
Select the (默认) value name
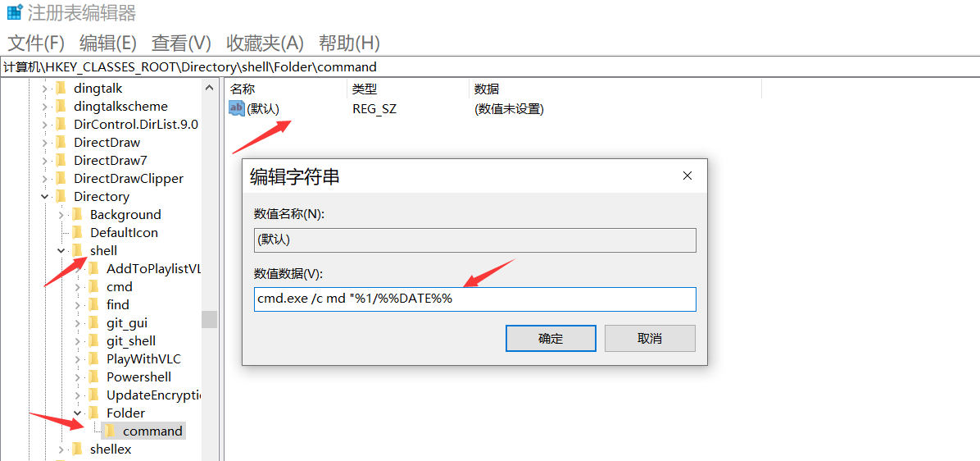point(263,109)
